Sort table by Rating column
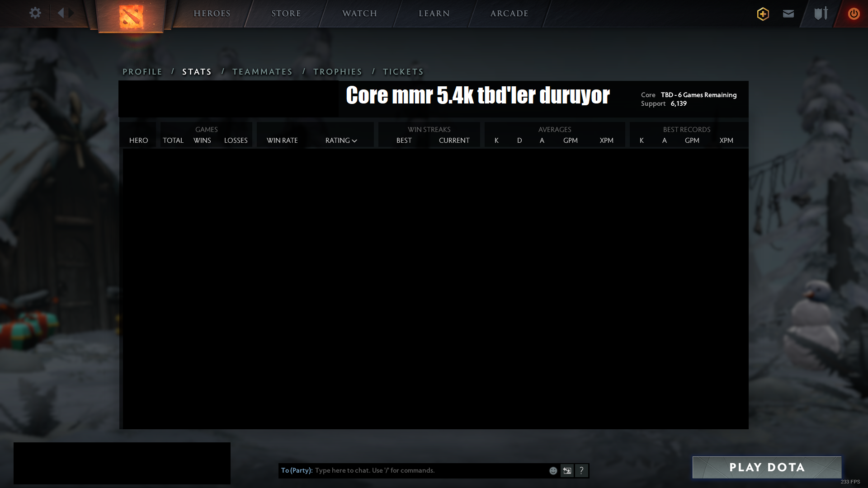The height and width of the screenshot is (488, 868). click(341, 141)
